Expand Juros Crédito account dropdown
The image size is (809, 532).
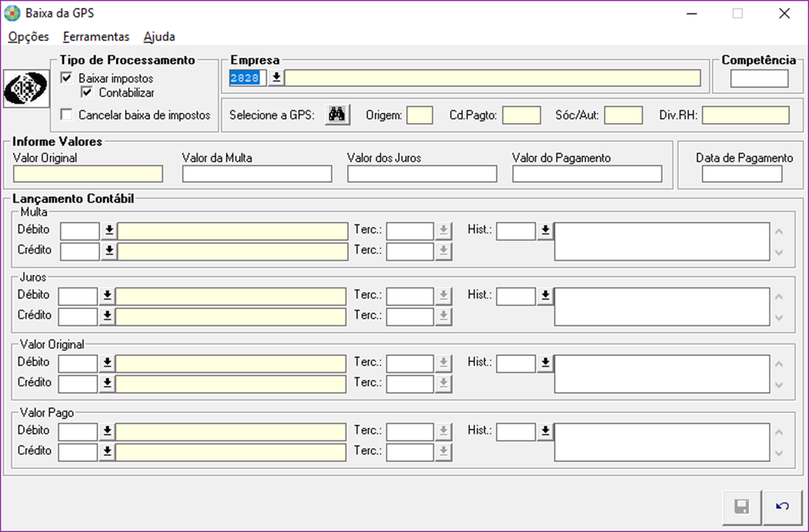point(107,316)
